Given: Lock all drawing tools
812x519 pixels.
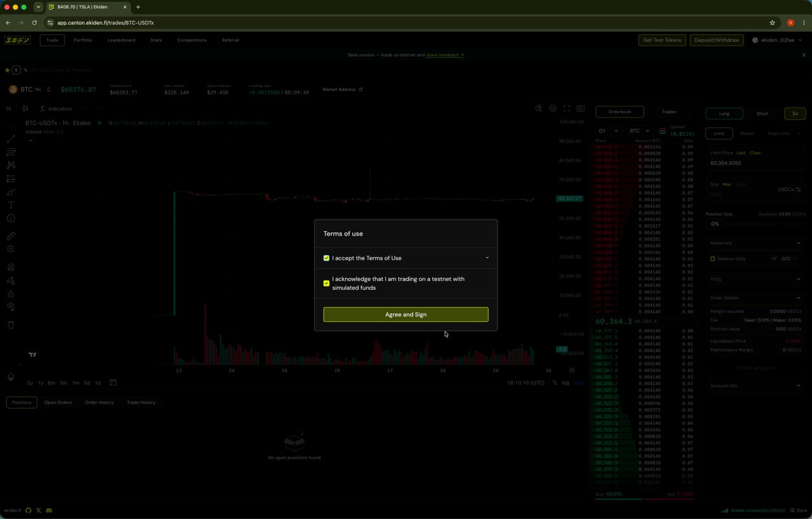Looking at the screenshot, I should [x=11, y=294].
